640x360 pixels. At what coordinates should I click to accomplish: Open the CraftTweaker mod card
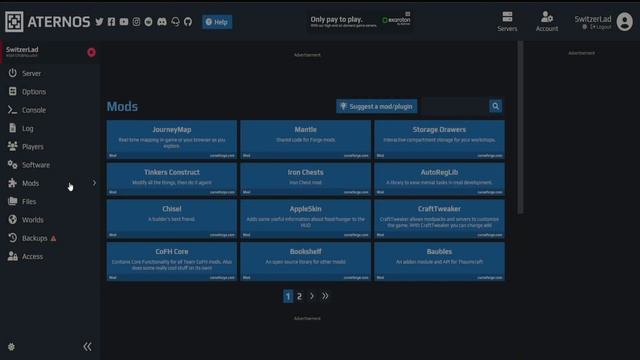click(439, 218)
